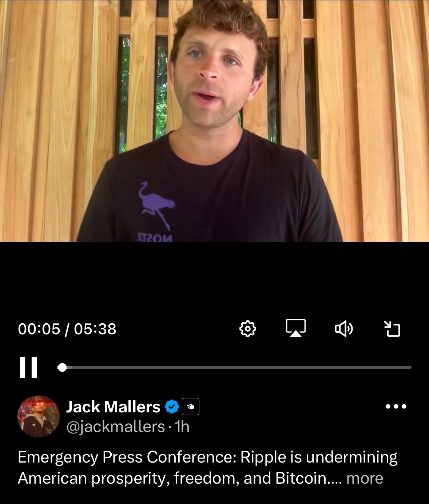Mute the video with speaker icon
429x504 pixels.
[343, 329]
